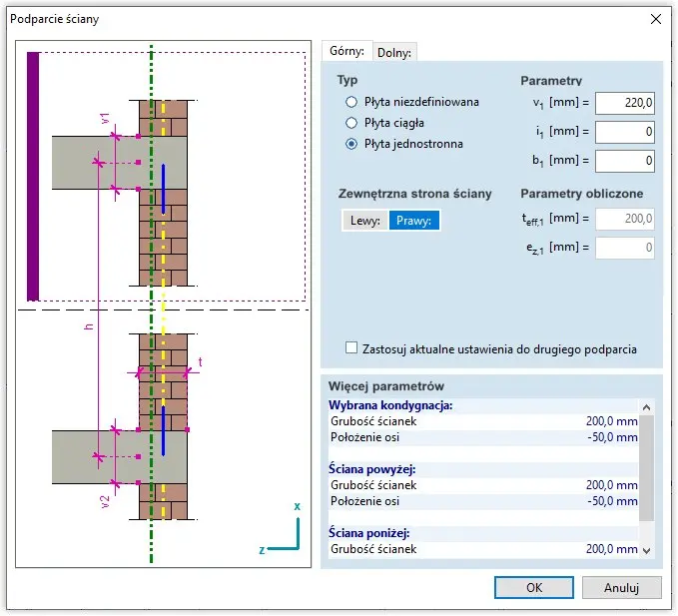This screenshot has height=616, width=678.
Task: Choose the Płyta ciągła slab type
Action: (x=350, y=123)
